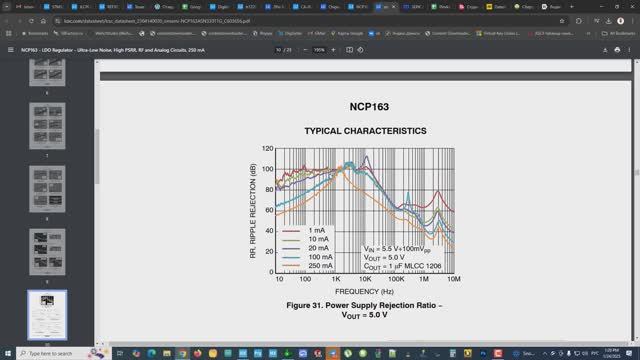Image resolution: width=640 pixels, height=360 pixels.
Task: Open the Windows Start menu
Action: (8, 353)
